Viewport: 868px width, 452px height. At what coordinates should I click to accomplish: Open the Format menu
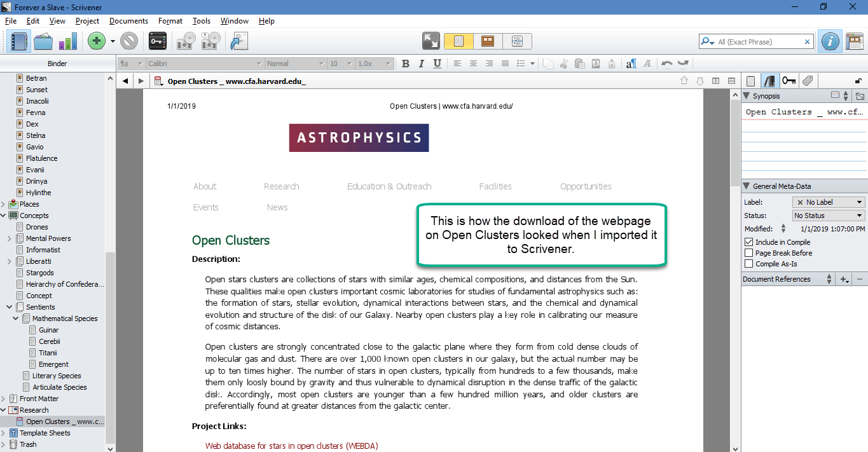(x=170, y=21)
